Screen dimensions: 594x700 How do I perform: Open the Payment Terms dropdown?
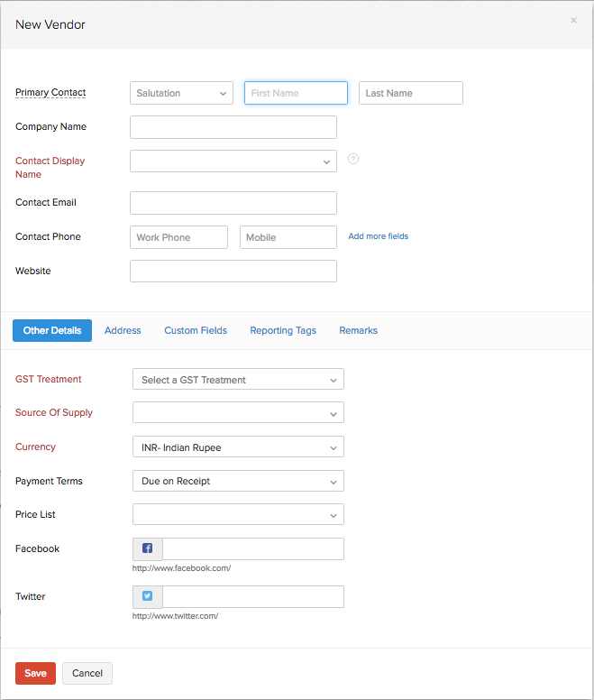tap(238, 481)
